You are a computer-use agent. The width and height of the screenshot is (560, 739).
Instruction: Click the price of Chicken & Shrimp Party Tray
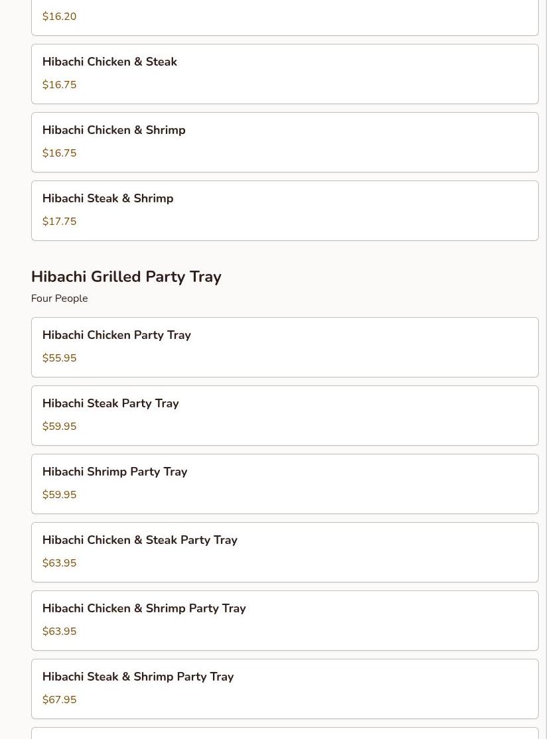(59, 632)
